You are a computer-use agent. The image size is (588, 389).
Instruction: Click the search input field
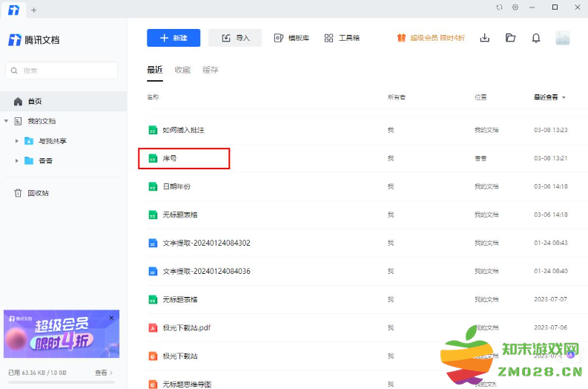point(63,71)
